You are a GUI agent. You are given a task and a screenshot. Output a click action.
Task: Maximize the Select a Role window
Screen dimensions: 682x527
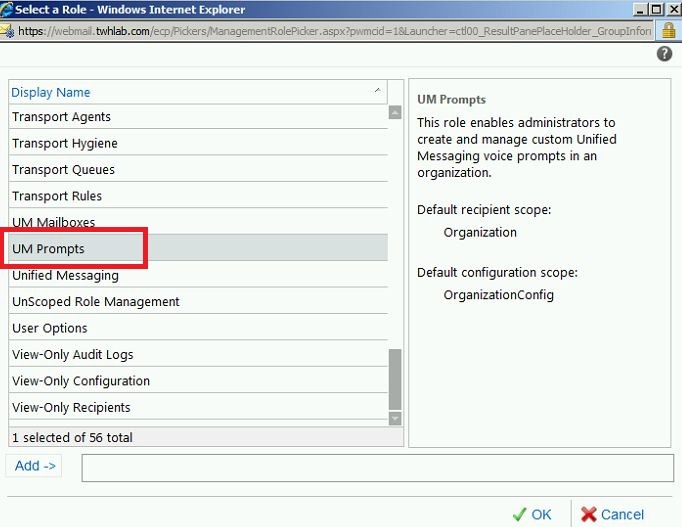656,9
